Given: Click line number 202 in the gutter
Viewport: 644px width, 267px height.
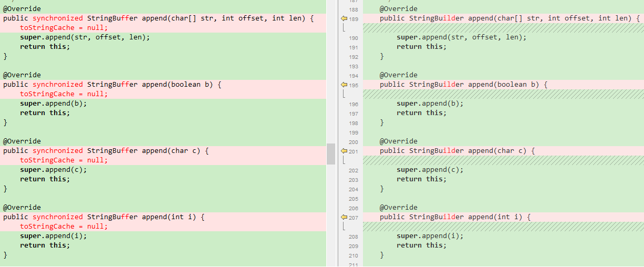Looking at the screenshot, I should (x=354, y=170).
